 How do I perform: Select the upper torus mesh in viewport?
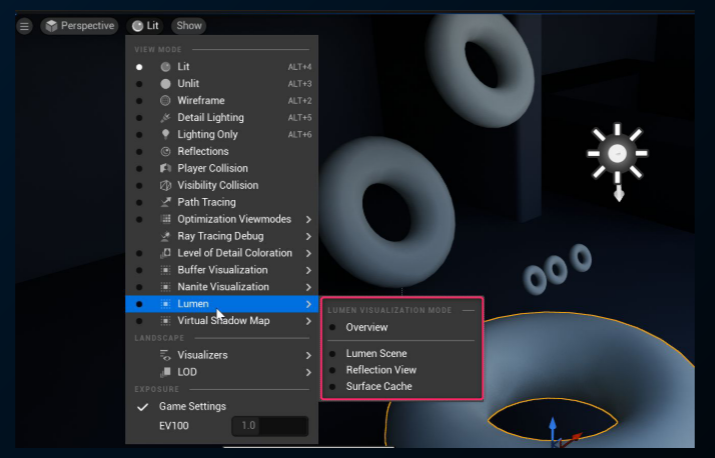480,68
